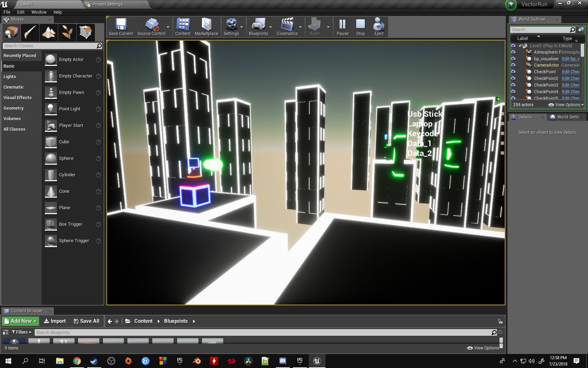Click World Outliner add folder icon
The height and width of the screenshot is (368, 588).
[581, 29]
